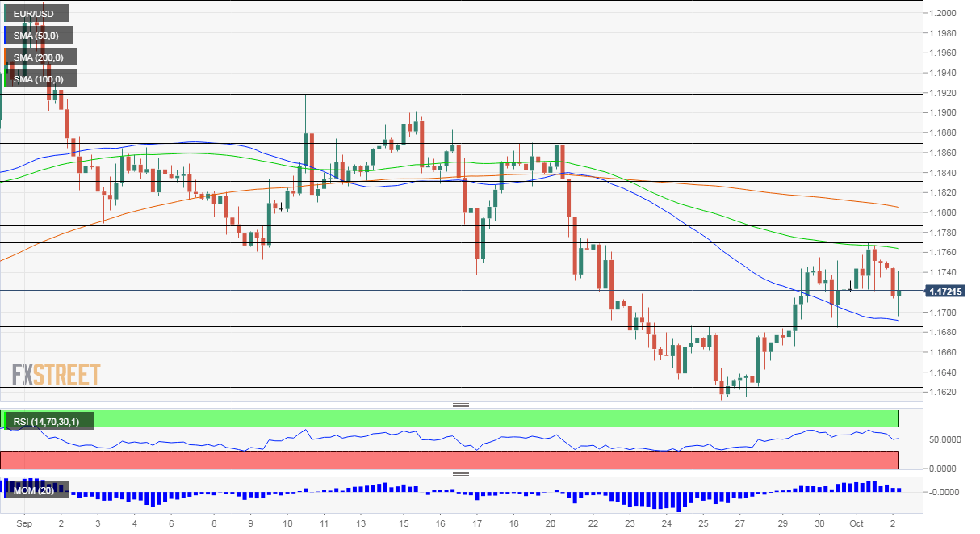This screenshot has width=980, height=534.
Task: Click date 8 on the time axis
Action: click(x=214, y=523)
